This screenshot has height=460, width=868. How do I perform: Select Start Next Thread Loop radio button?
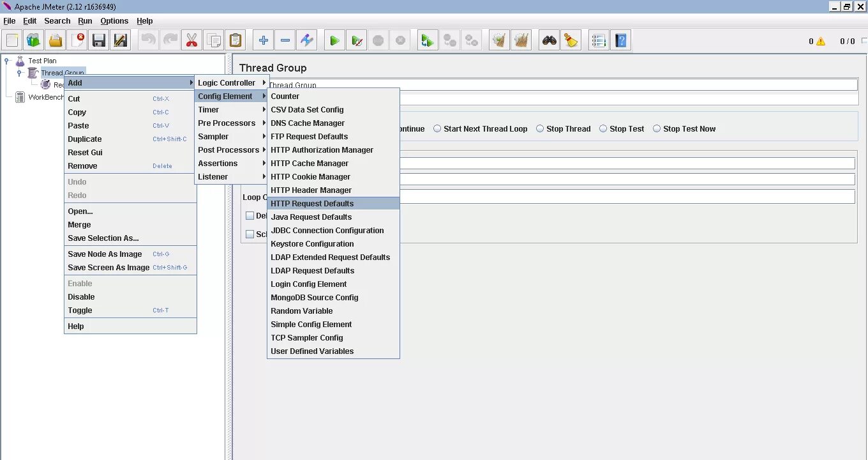point(481,128)
